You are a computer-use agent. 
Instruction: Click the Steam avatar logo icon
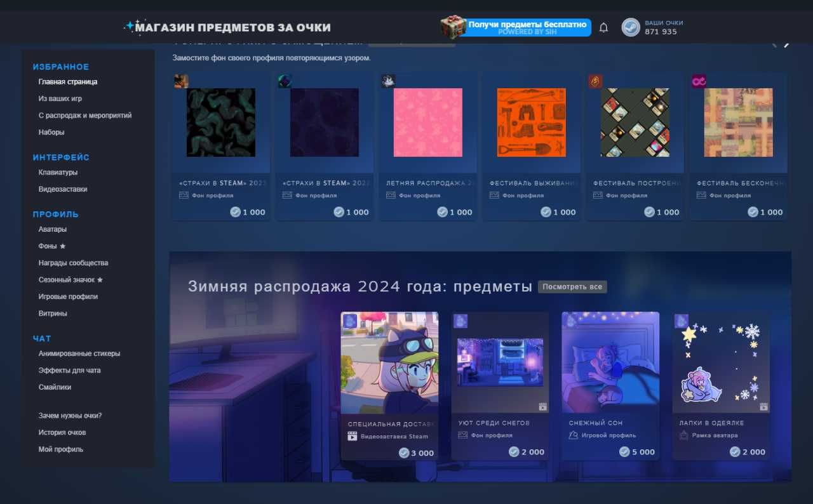tap(631, 27)
